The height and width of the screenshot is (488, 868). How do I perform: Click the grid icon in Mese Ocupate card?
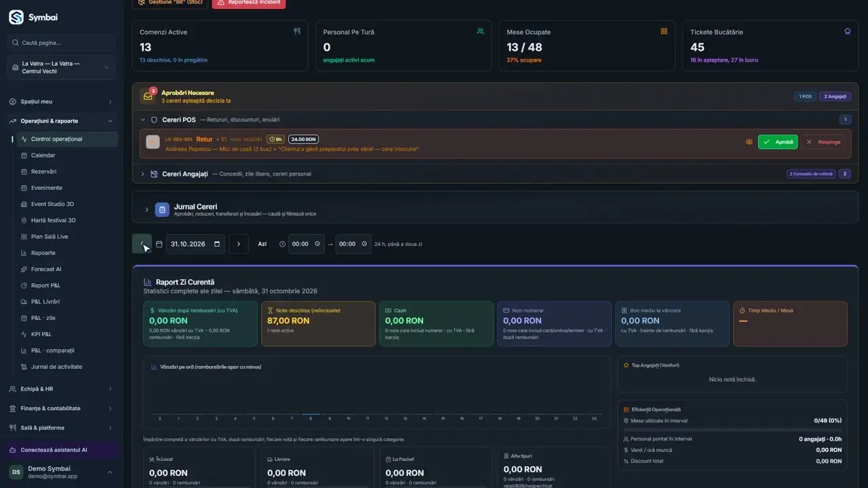coord(664,31)
